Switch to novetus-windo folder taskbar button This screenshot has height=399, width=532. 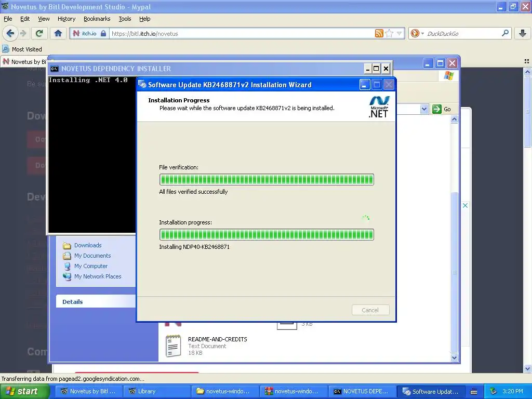[x=224, y=391]
